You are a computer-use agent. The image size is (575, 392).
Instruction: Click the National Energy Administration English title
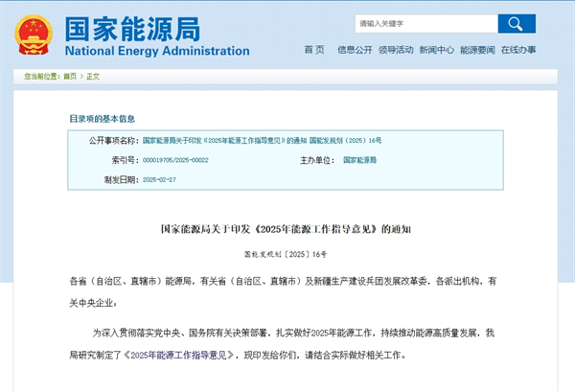(157, 51)
